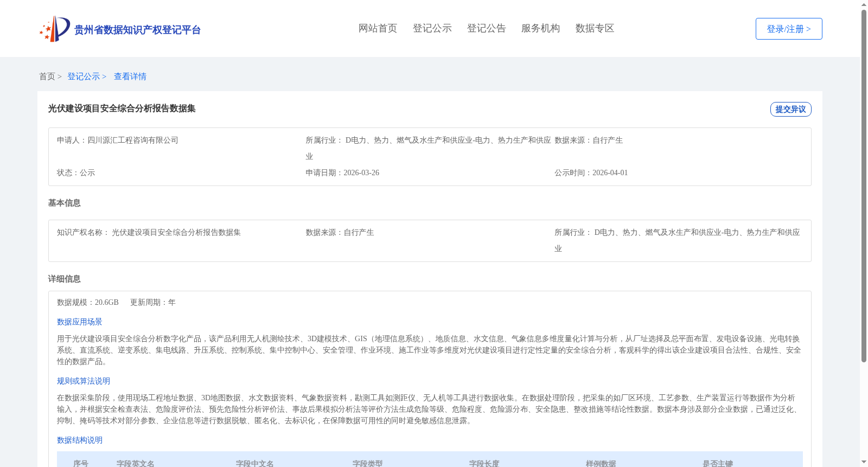Click the 申请日期：2026-03-26 text

click(x=342, y=172)
